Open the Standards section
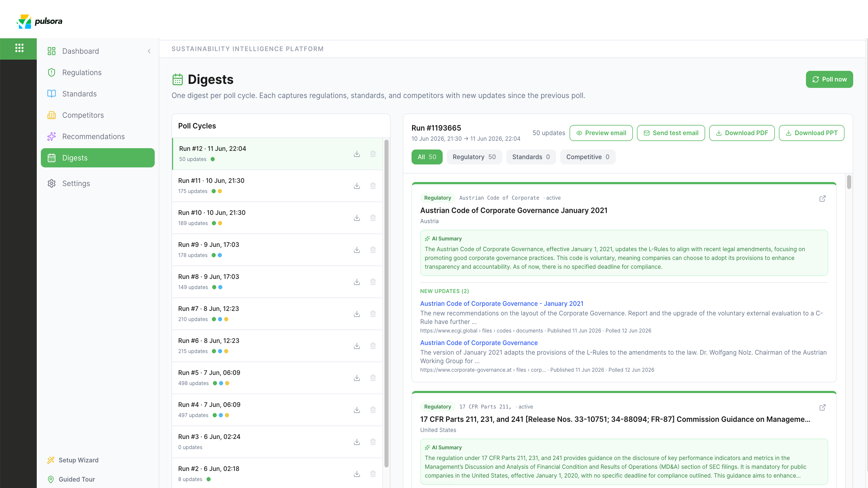The width and height of the screenshot is (868, 488). coord(98,94)
